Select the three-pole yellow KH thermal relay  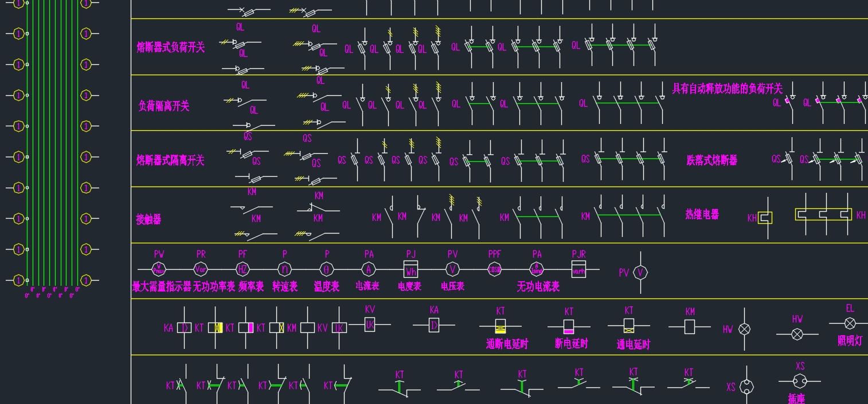[x=823, y=214]
